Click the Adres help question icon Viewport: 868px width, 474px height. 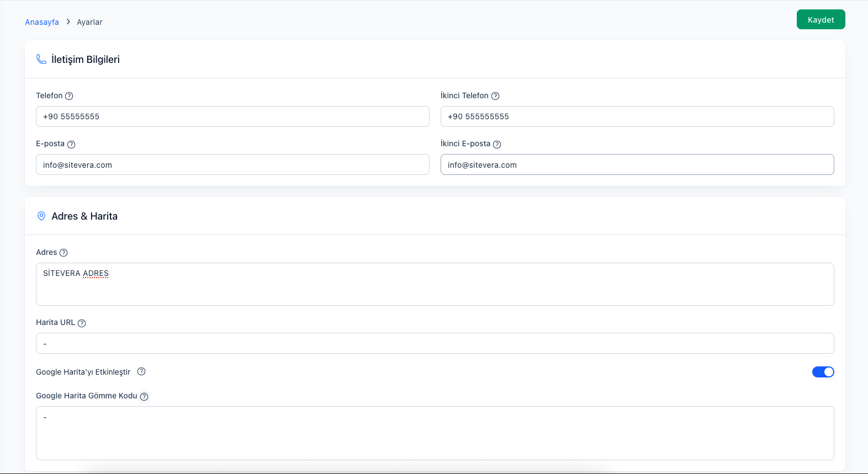pos(63,253)
